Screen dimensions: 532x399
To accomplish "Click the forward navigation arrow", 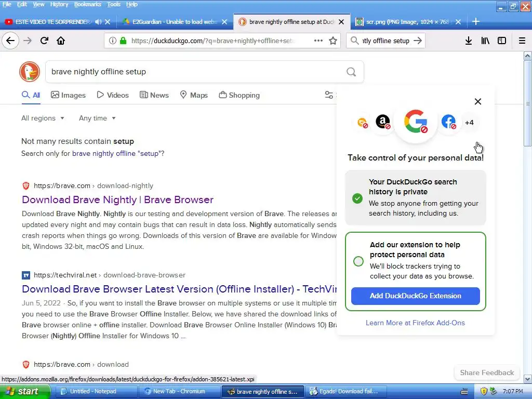I will pos(28,41).
